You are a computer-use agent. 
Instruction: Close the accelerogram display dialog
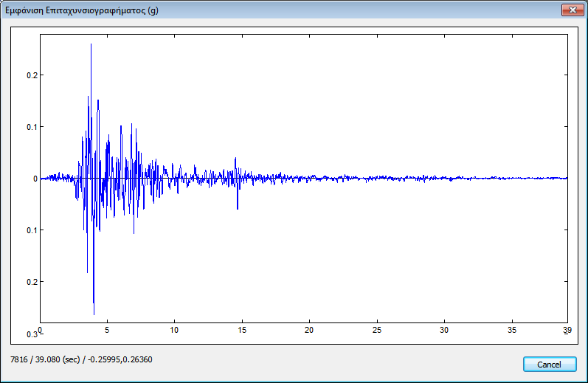(x=573, y=10)
